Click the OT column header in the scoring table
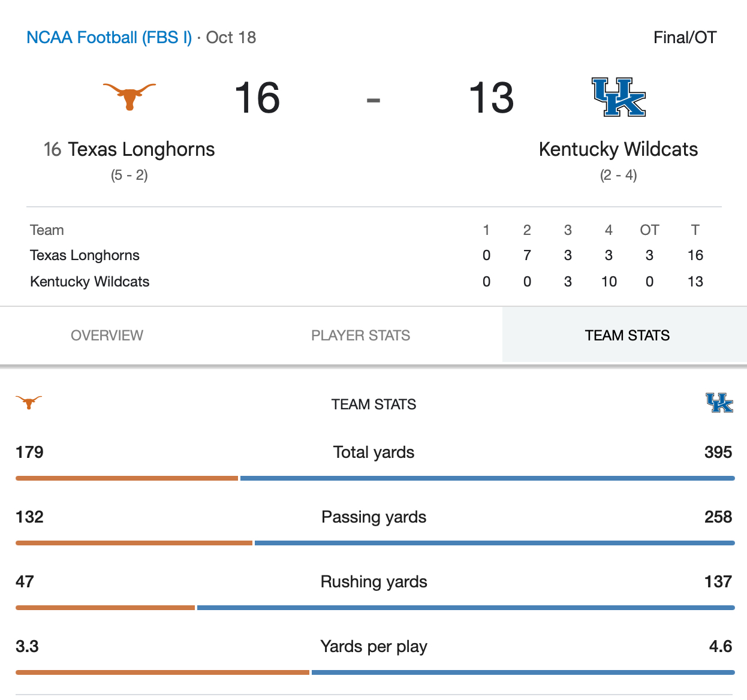Screen dimensions: 747x700 [649, 230]
